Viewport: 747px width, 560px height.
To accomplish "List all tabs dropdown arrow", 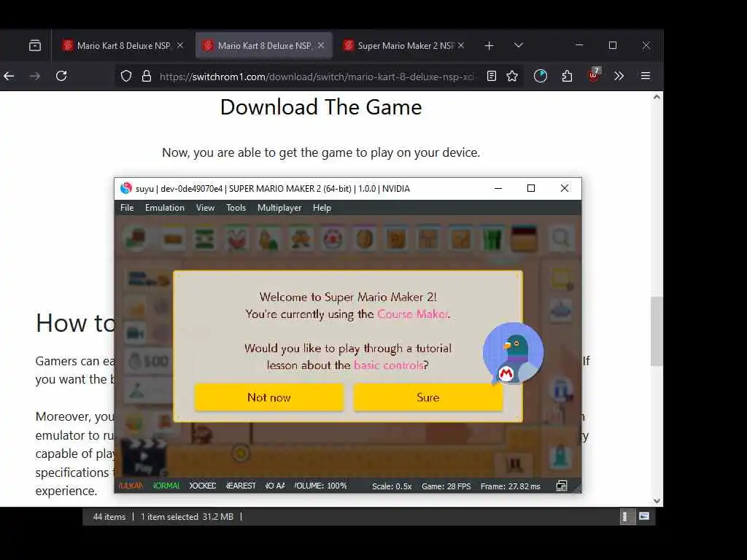I will (519, 45).
